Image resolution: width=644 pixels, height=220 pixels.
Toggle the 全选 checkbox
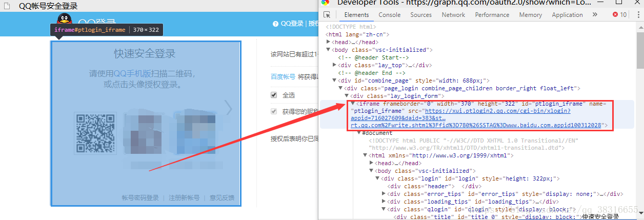[274, 95]
